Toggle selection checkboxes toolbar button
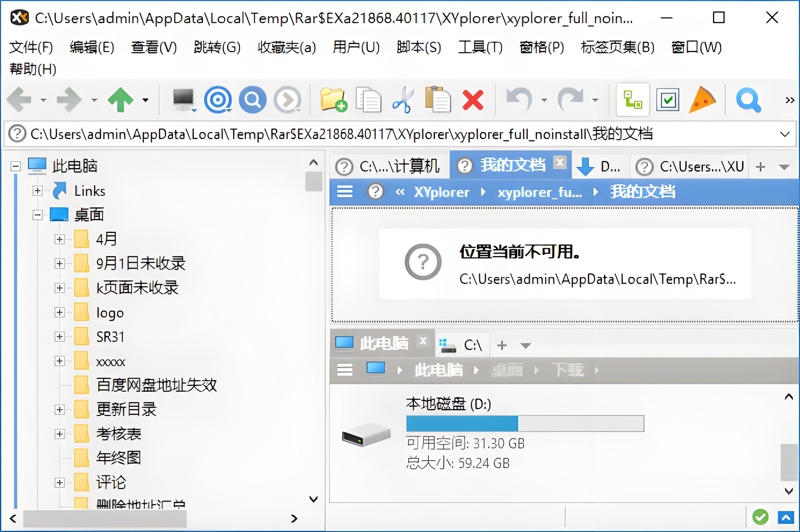Viewport: 800px width, 532px height. (668, 100)
